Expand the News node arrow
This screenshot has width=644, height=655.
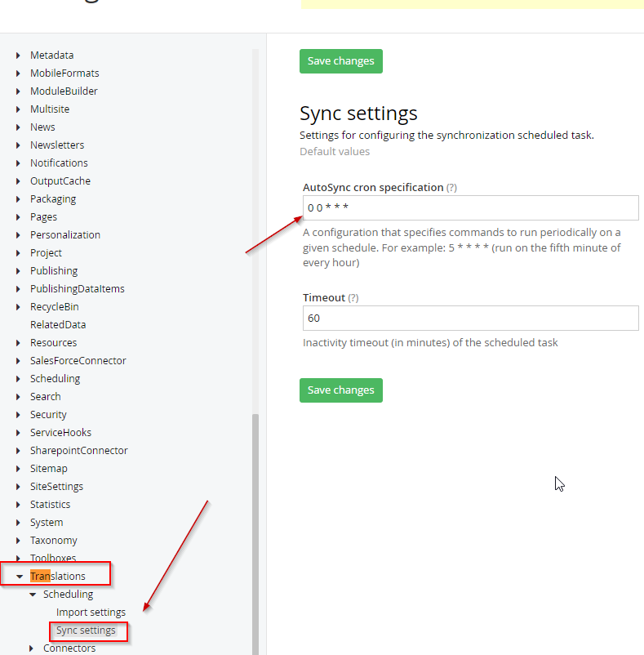point(18,127)
